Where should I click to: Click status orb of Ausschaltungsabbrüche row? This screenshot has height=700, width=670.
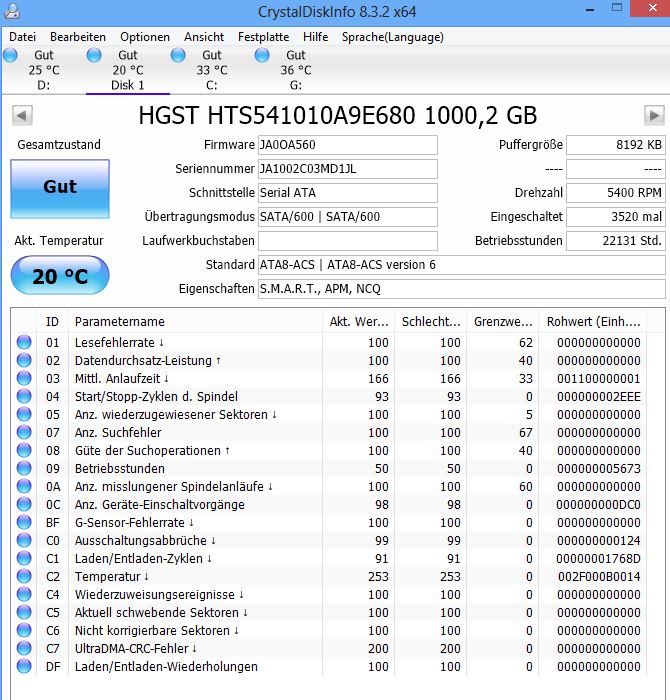(24, 540)
